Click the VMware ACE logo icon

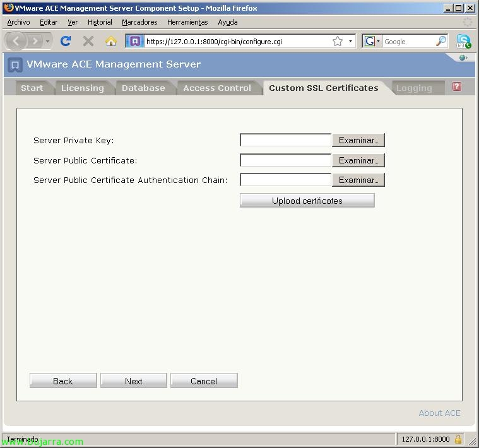(x=15, y=65)
